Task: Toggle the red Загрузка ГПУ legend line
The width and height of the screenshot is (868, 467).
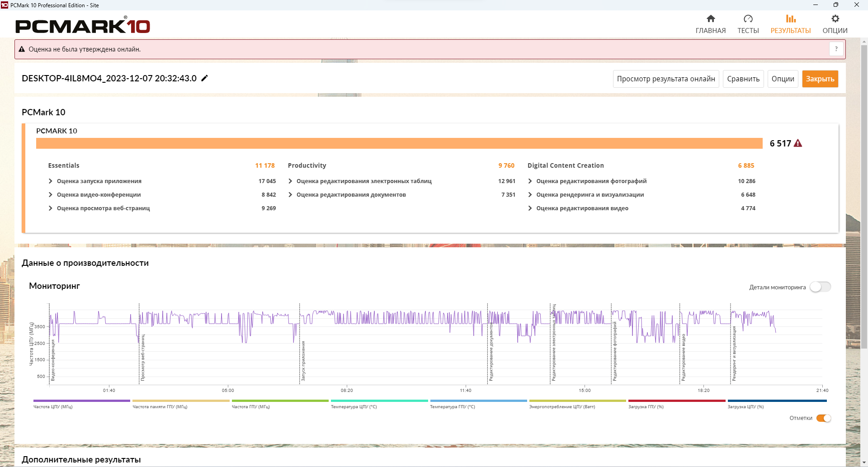Action: pos(677,401)
